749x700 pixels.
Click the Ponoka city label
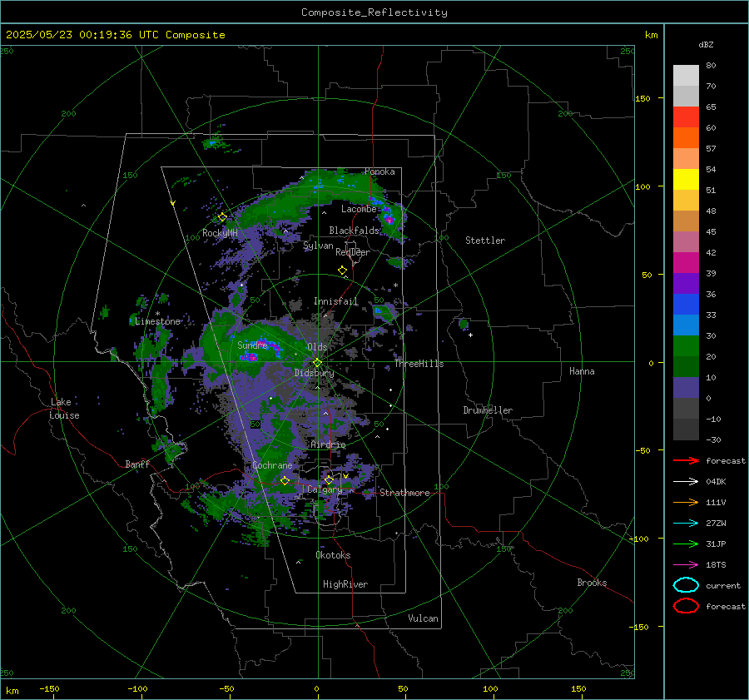379,171
